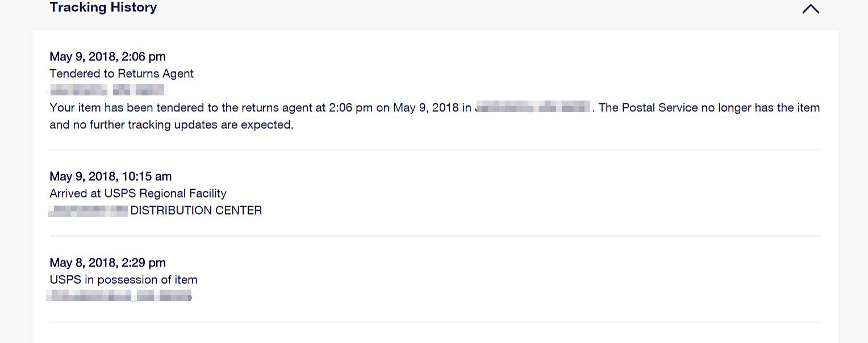Screen dimensions: 868x343
Task: Click Arrived at USPS Regional Facility status
Action: pyautogui.click(x=137, y=193)
